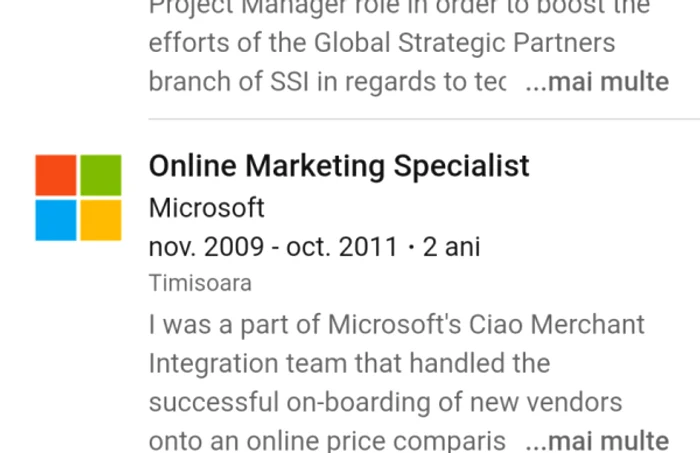Expand Microsoft description with '...mai multe'
This screenshot has height=453, width=700.
pyautogui.click(x=597, y=441)
